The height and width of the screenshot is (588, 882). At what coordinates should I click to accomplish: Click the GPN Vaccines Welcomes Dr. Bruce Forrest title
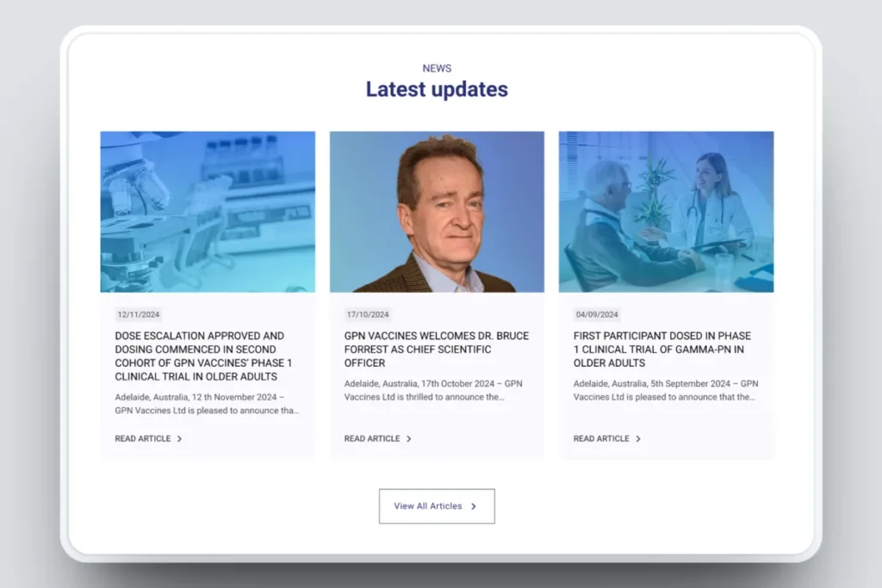(x=437, y=350)
